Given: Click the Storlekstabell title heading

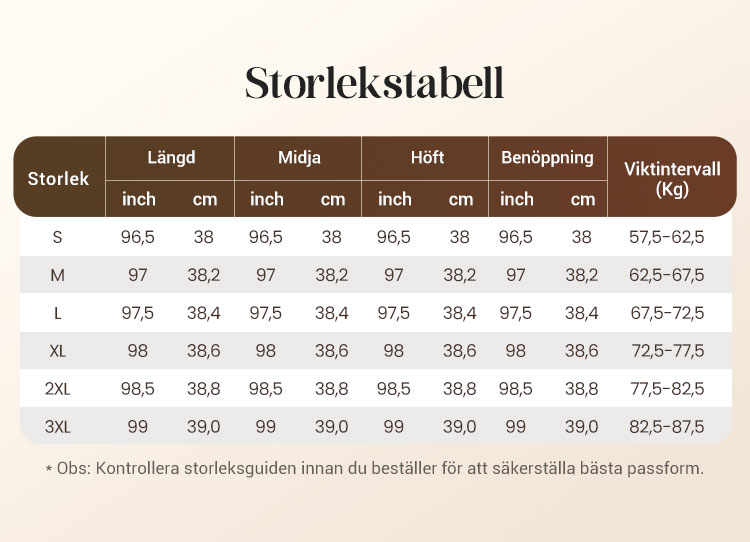Looking at the screenshot, I should click(x=374, y=84).
